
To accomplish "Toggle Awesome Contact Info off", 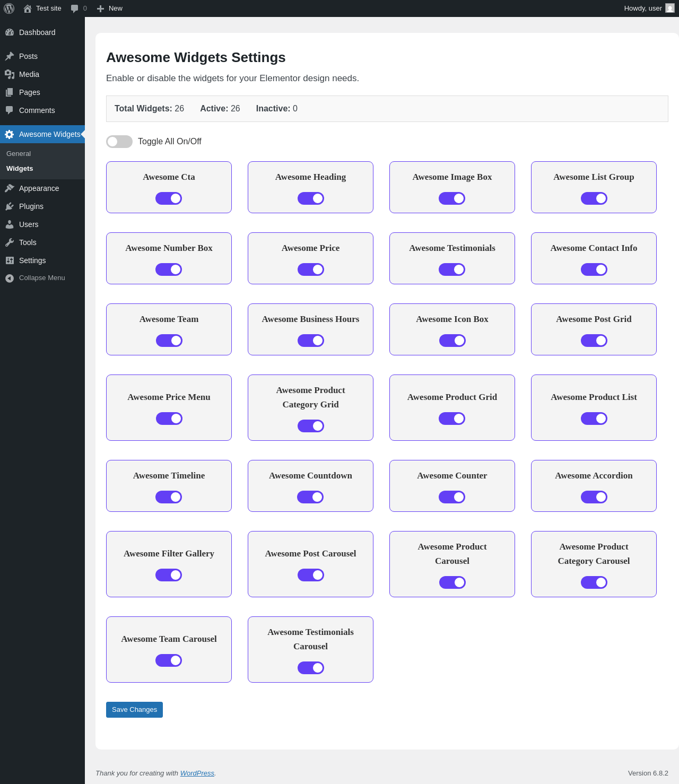I will point(594,269).
